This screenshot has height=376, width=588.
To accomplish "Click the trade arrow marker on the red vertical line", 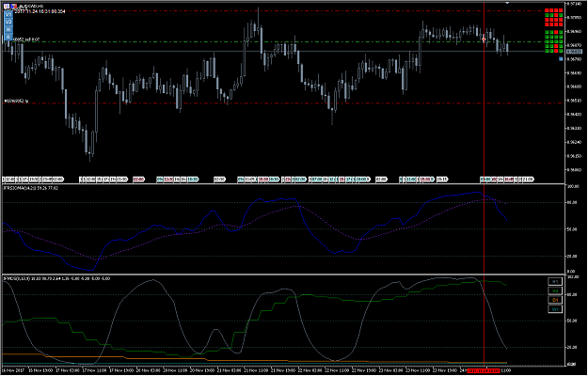I will pos(484,39).
